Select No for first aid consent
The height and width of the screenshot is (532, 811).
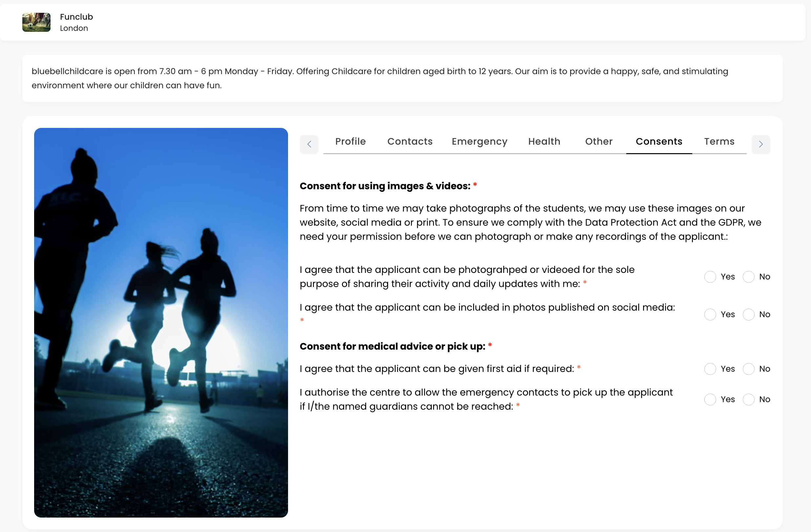[x=748, y=369]
